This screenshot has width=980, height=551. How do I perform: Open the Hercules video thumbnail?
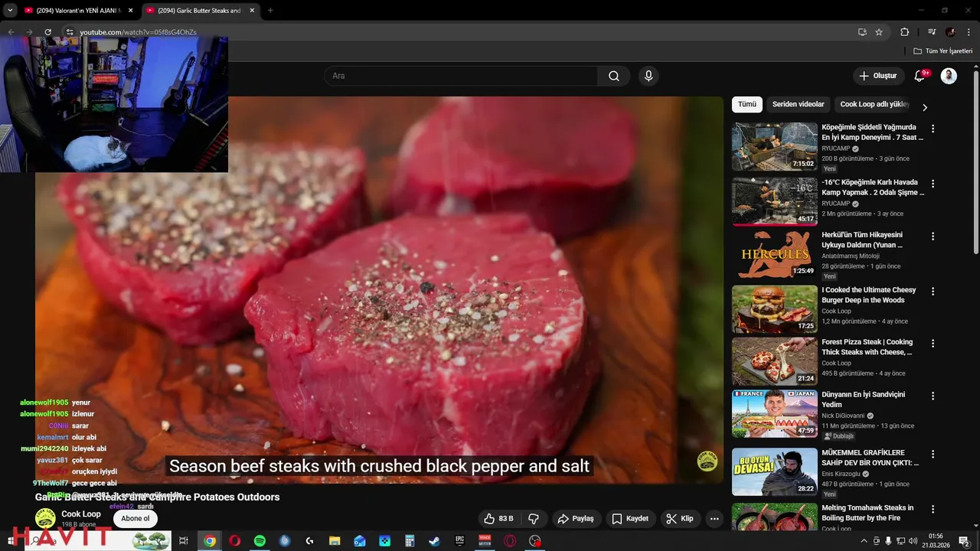774,254
